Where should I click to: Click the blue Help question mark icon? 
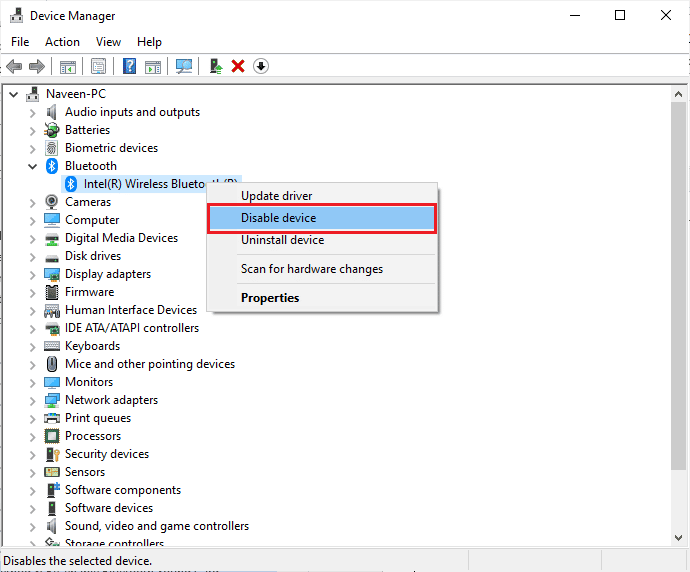point(129,66)
